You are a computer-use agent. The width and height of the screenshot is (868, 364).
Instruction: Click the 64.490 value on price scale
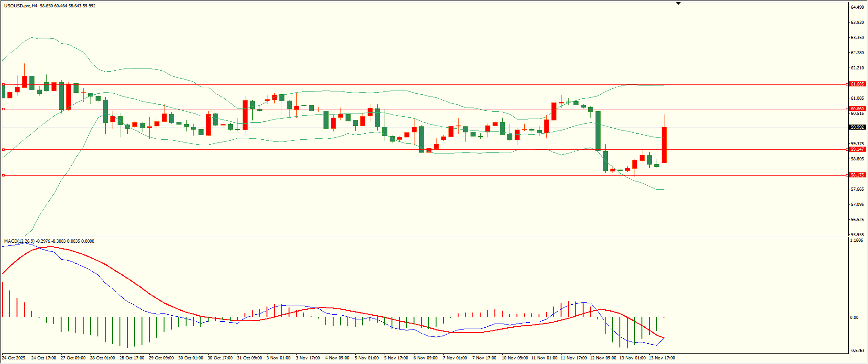coord(857,7)
